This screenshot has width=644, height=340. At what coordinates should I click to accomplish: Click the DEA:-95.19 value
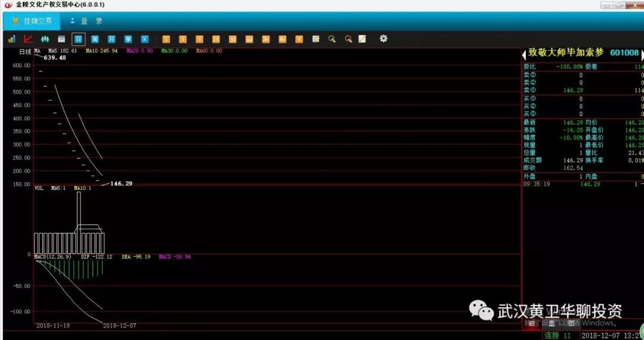point(136,257)
